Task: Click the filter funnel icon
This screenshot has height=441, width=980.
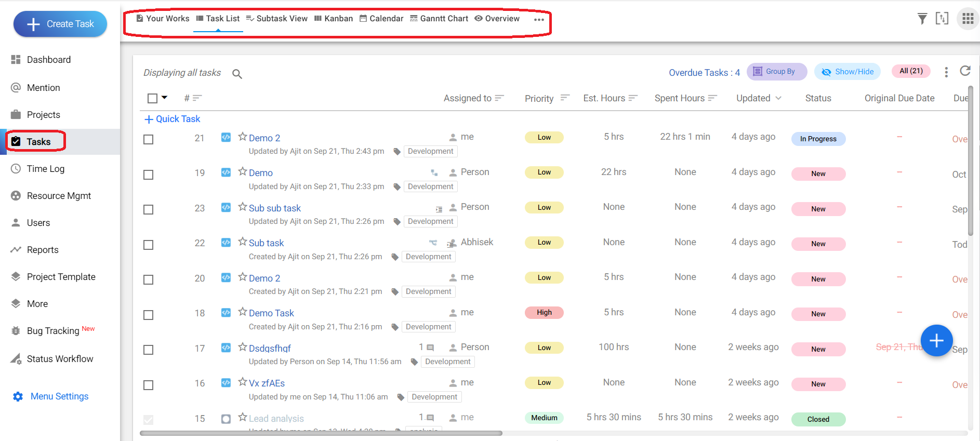Action: [x=922, y=19]
